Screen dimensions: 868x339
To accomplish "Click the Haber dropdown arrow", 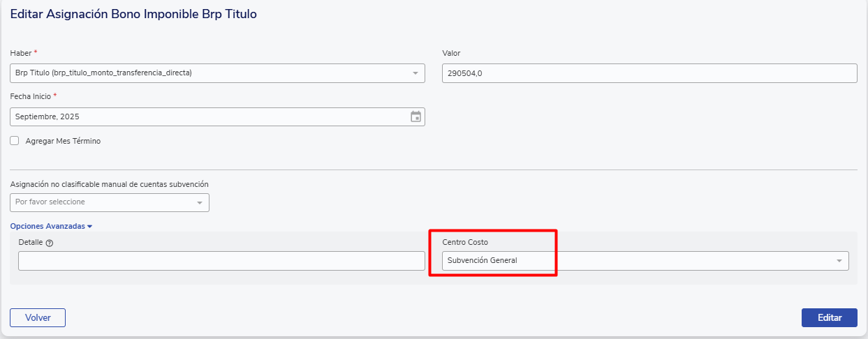I will pos(415,73).
